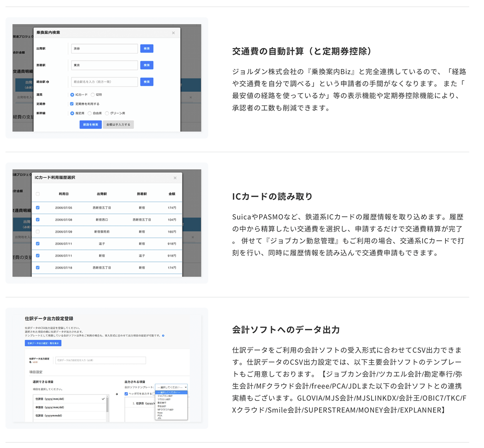Check the 20XX/07/09 新宿御苑前 row

click(x=38, y=232)
